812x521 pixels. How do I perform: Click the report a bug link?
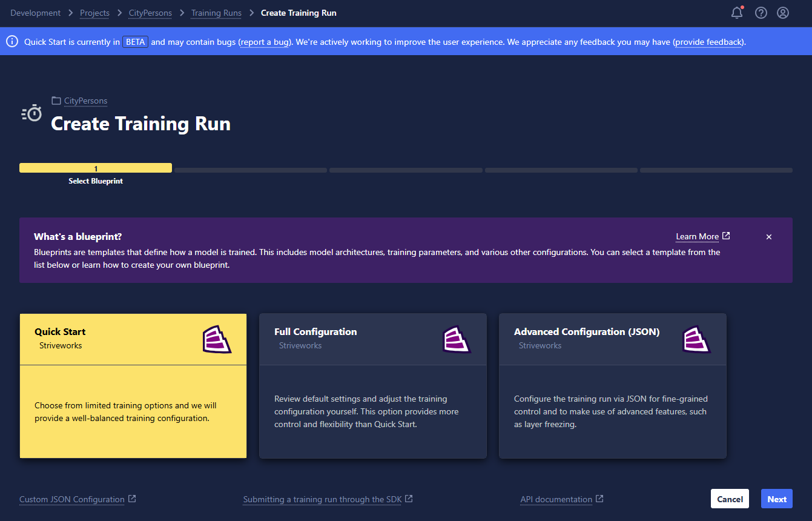(x=265, y=42)
